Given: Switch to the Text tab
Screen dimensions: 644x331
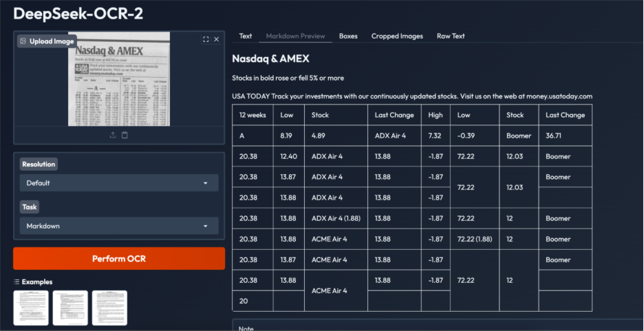Looking at the screenshot, I should pyautogui.click(x=245, y=36).
